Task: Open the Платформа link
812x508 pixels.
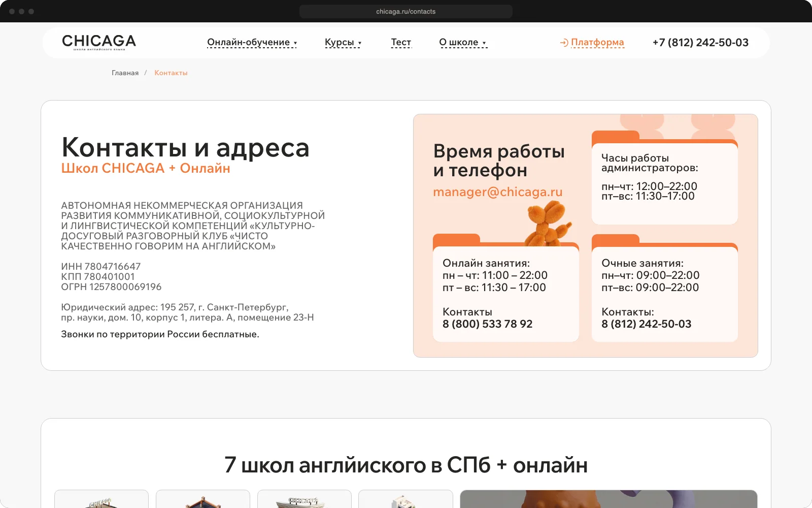Action: click(x=597, y=43)
